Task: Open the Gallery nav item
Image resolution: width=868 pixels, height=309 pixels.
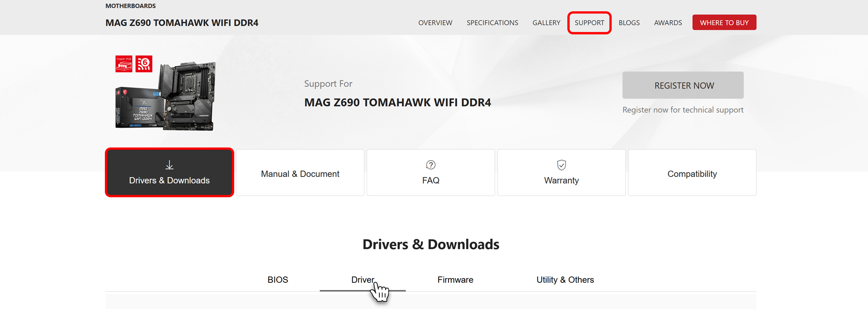Action: [x=546, y=23]
